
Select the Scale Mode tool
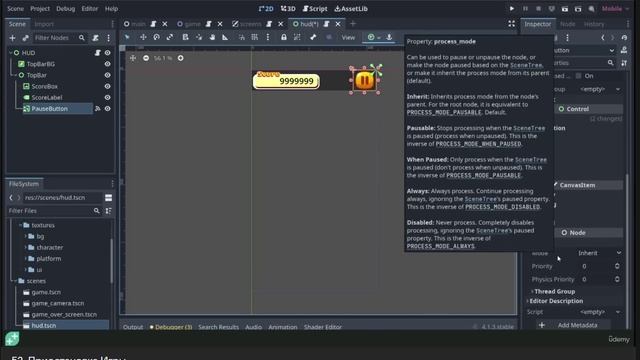(x=170, y=37)
